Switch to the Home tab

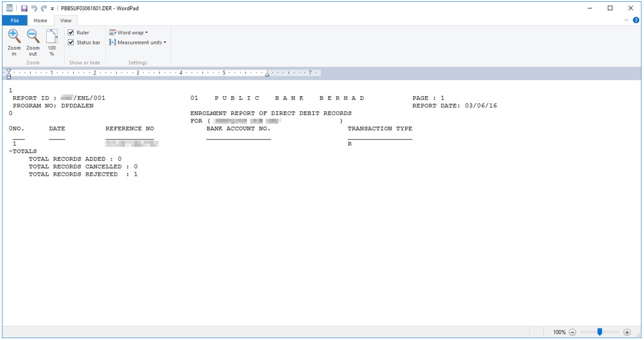(40, 21)
